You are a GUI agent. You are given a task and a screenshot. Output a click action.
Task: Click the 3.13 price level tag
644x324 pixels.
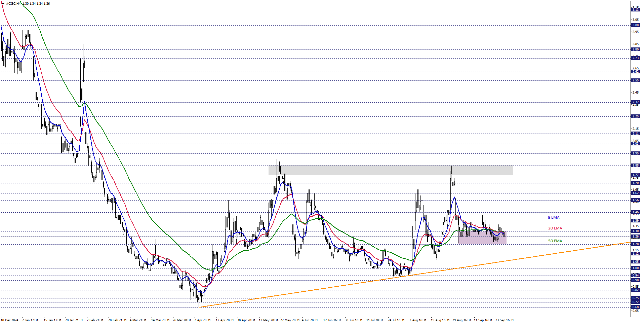coord(635,10)
